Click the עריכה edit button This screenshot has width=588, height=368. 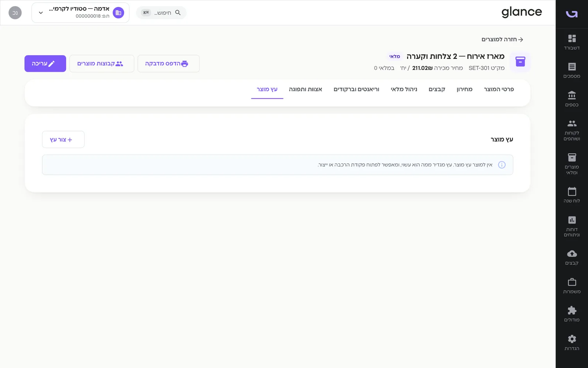(x=45, y=64)
